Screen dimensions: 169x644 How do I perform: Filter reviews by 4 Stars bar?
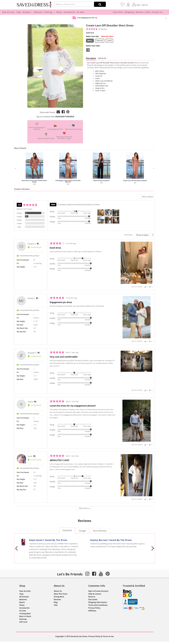pos(35,216)
